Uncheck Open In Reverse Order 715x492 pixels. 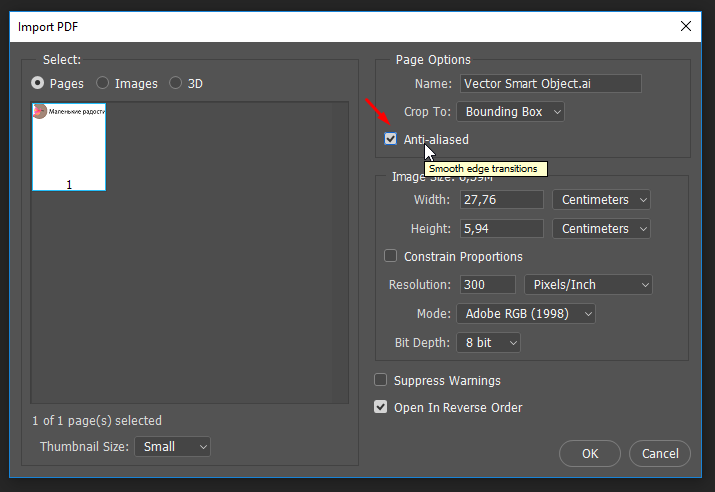pyautogui.click(x=381, y=407)
